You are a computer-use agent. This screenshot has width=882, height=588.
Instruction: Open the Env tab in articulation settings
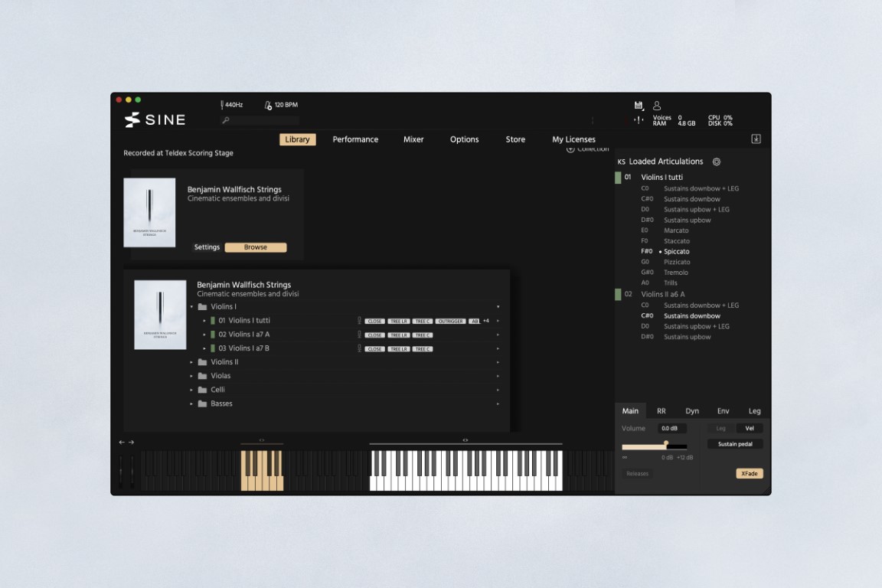point(723,410)
